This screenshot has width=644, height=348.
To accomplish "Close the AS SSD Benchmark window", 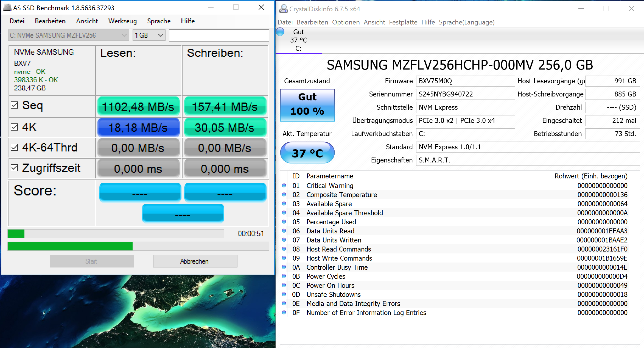I will pyautogui.click(x=261, y=7).
